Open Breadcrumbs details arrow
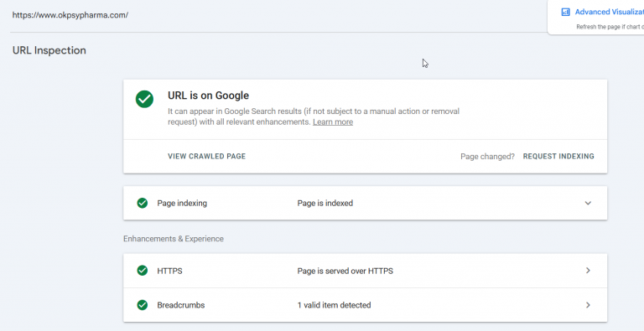 coord(588,305)
